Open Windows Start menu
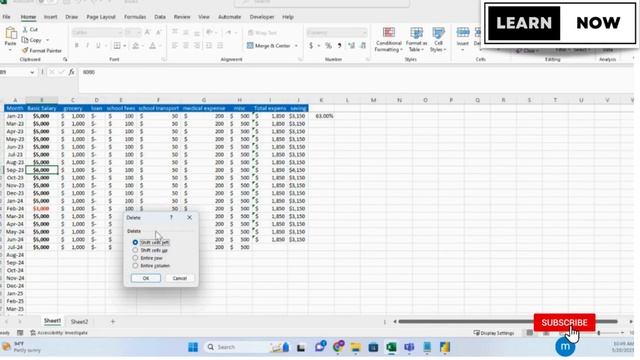640x360 pixels. coord(193,347)
